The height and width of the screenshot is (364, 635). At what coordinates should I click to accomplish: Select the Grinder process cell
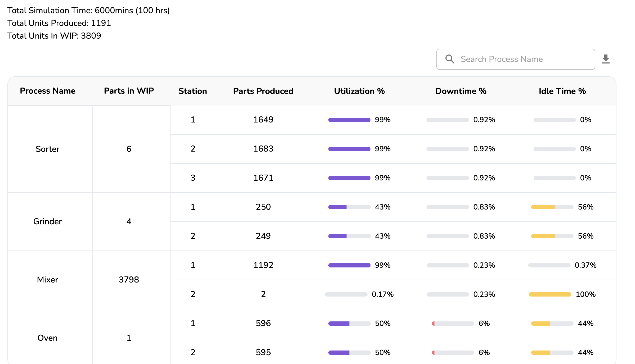pyautogui.click(x=48, y=221)
